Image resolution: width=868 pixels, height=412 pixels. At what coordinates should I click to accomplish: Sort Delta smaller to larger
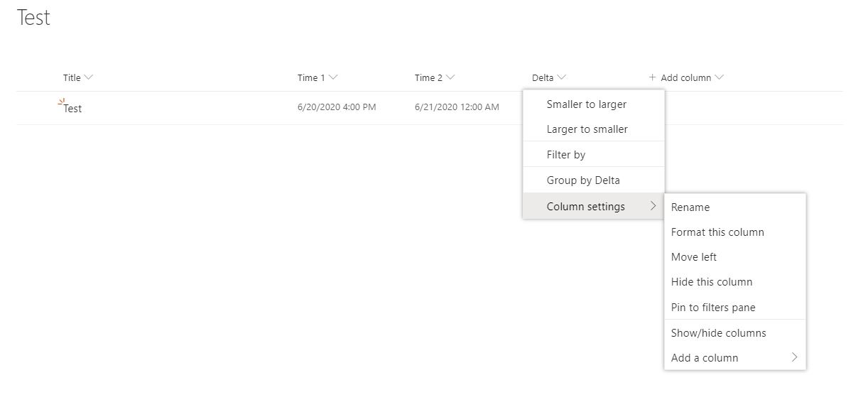586,104
